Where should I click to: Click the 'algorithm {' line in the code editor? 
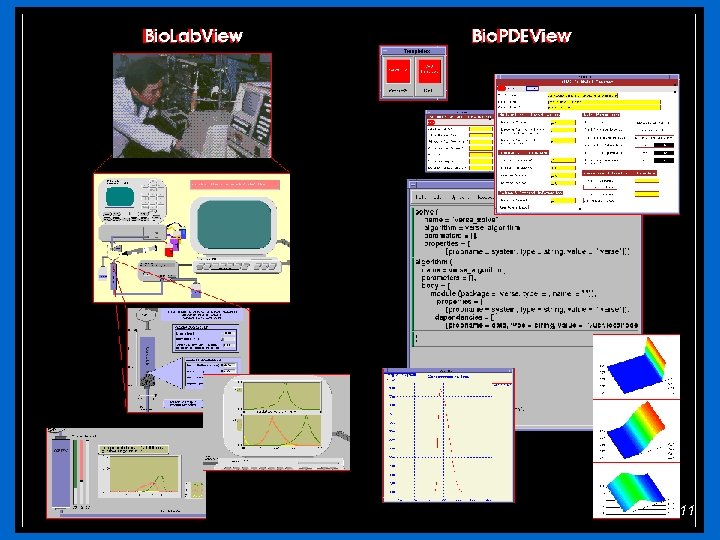pyautogui.click(x=434, y=261)
